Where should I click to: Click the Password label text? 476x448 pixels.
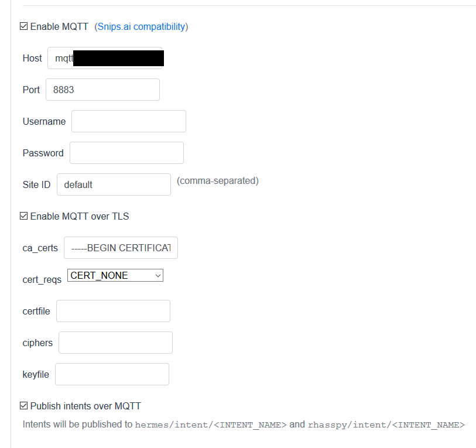43,153
